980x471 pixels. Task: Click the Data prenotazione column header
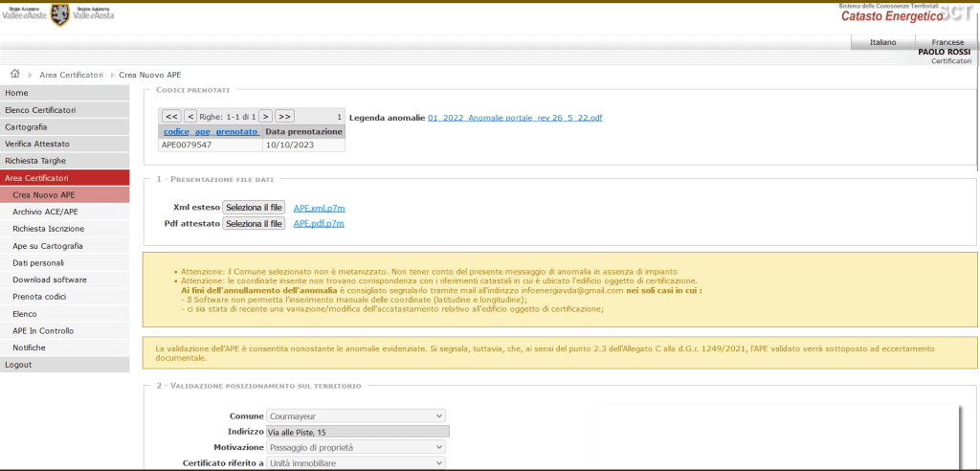tap(303, 132)
